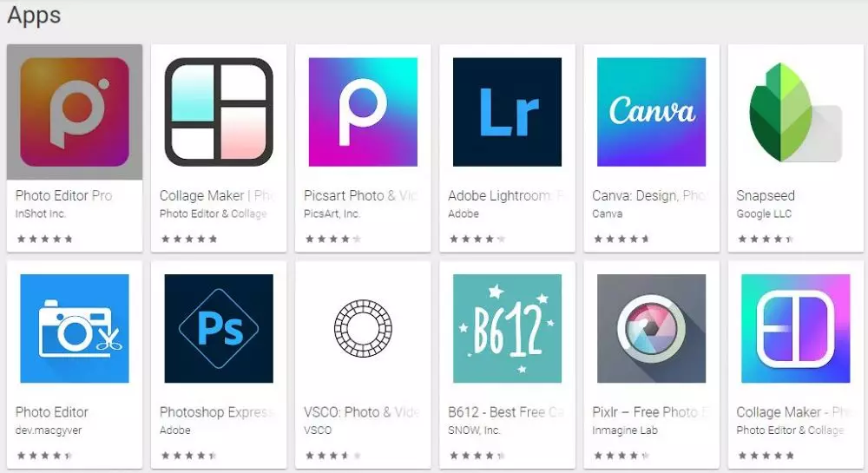Open the Photo Editor Pro app icon
Image resolution: width=868 pixels, height=473 pixels.
pyautogui.click(x=75, y=112)
